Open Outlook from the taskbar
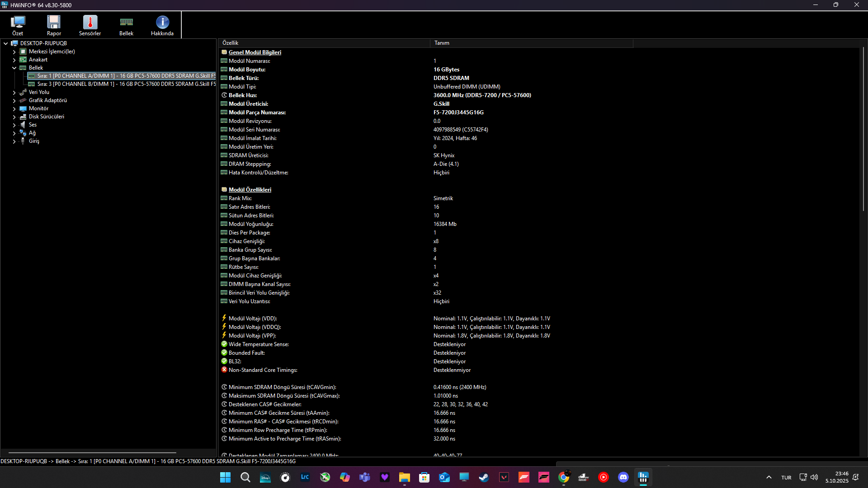The width and height of the screenshot is (868, 488). coord(444,477)
